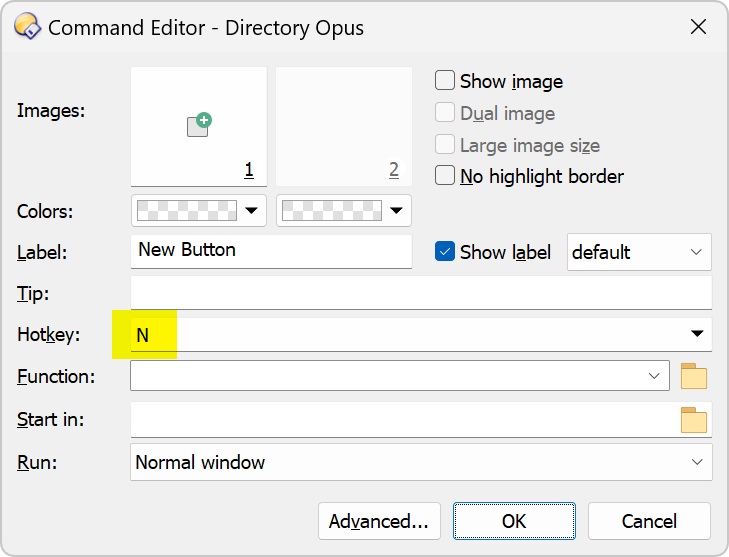Select the empty image slot 2

click(344, 126)
